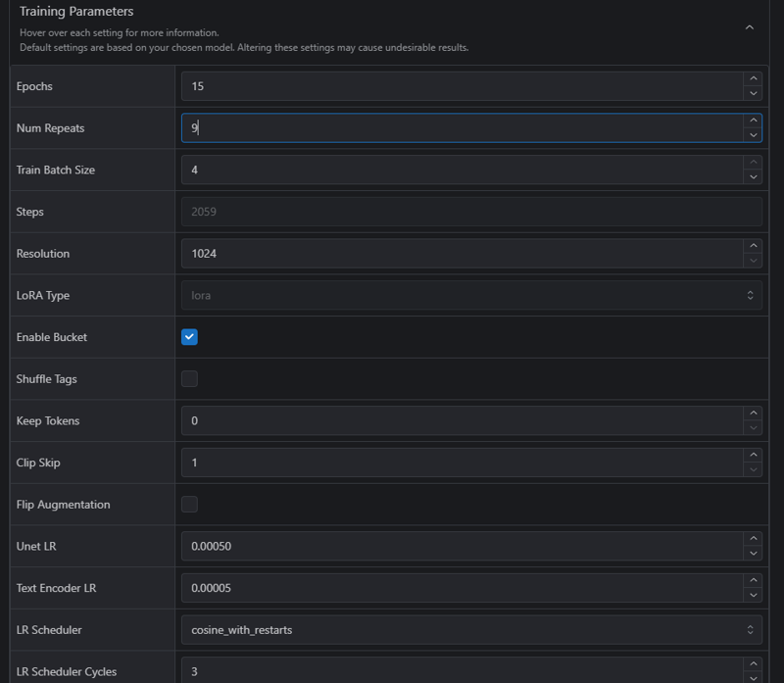Viewport: 784px width, 683px height.
Task: Turn on Flip Augmentation checkbox
Action: click(189, 504)
